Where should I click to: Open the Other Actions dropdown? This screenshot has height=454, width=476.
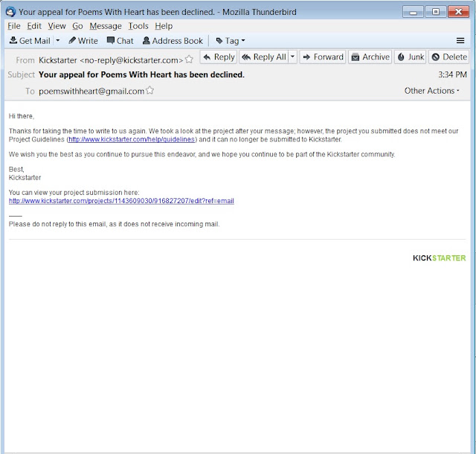point(431,91)
